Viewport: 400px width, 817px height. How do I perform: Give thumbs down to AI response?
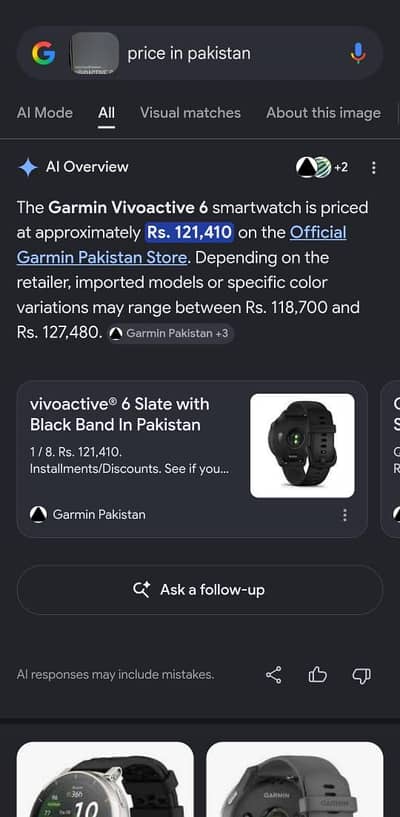click(361, 675)
